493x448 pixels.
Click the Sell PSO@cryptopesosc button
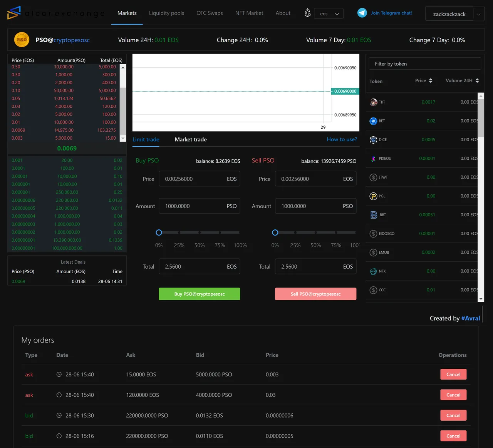click(316, 294)
